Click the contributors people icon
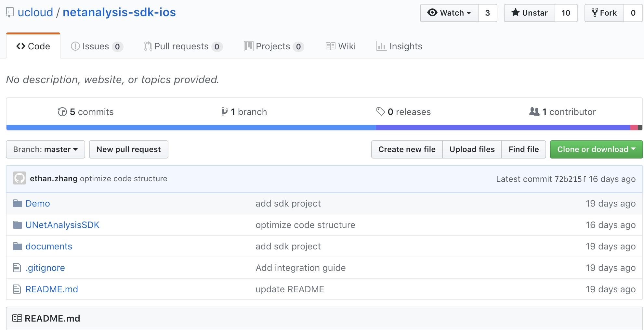 (534, 112)
